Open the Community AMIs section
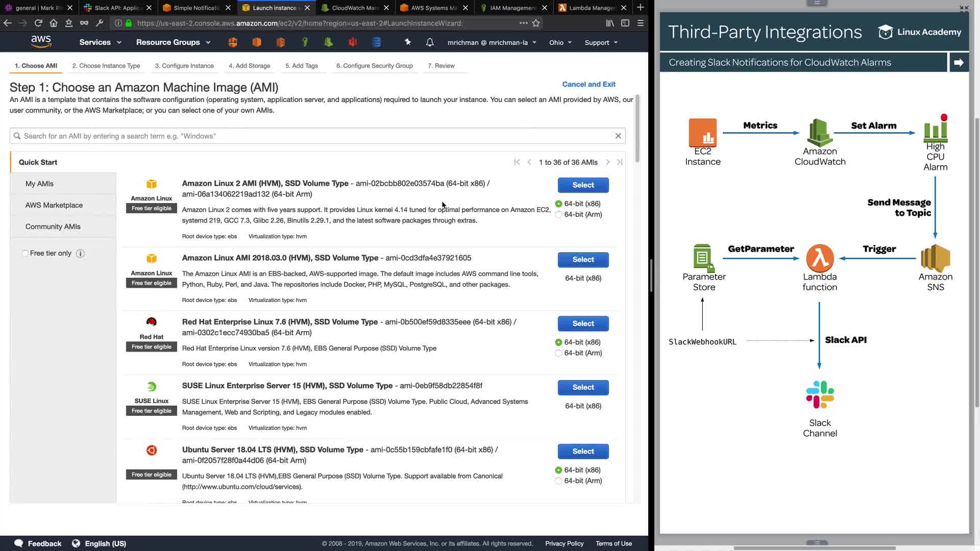The width and height of the screenshot is (980, 551). click(53, 227)
